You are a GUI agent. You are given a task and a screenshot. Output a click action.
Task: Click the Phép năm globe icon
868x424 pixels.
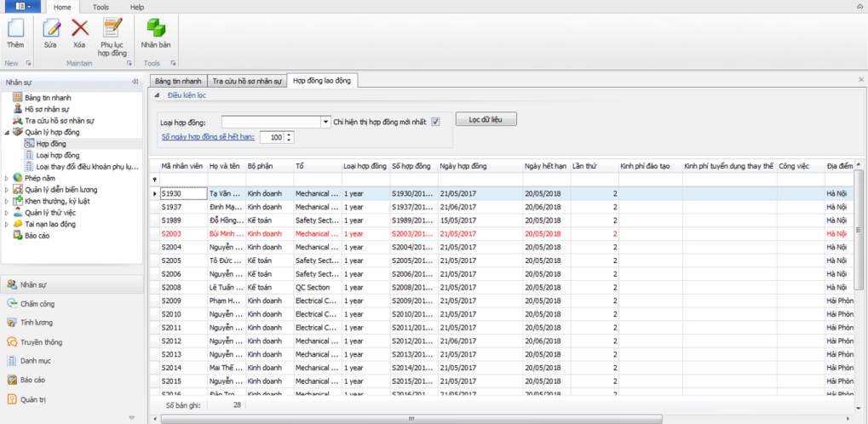(18, 178)
